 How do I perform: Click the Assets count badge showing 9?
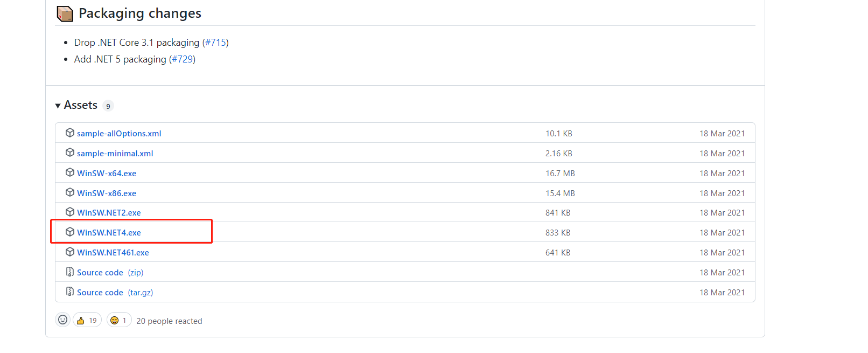(x=108, y=106)
